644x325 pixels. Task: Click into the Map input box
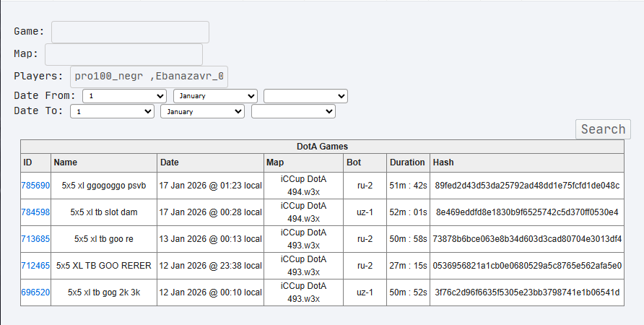(123, 55)
